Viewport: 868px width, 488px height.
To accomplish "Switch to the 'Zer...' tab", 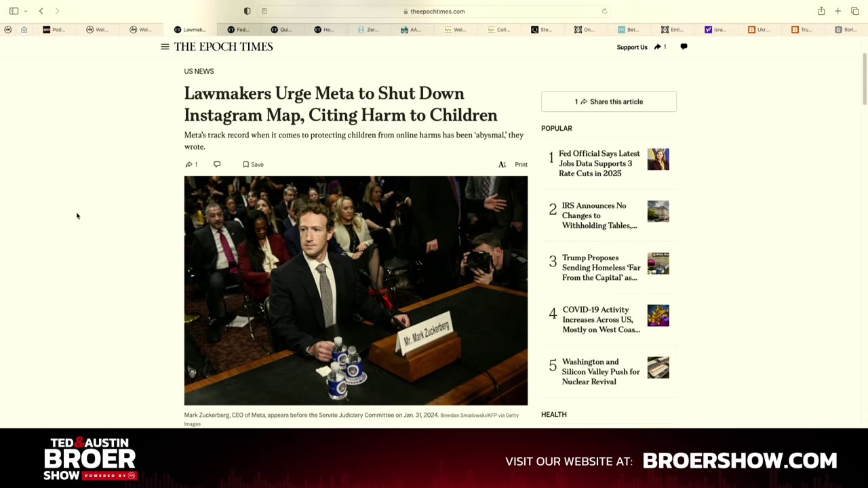I will [369, 29].
